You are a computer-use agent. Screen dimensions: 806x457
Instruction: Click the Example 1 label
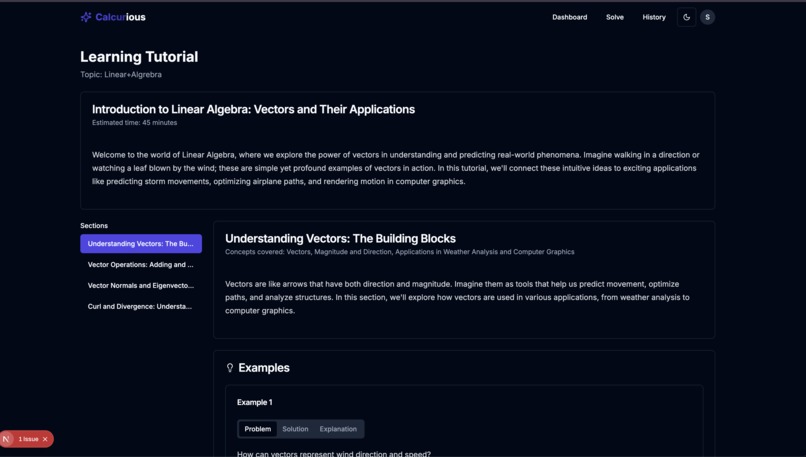point(254,403)
